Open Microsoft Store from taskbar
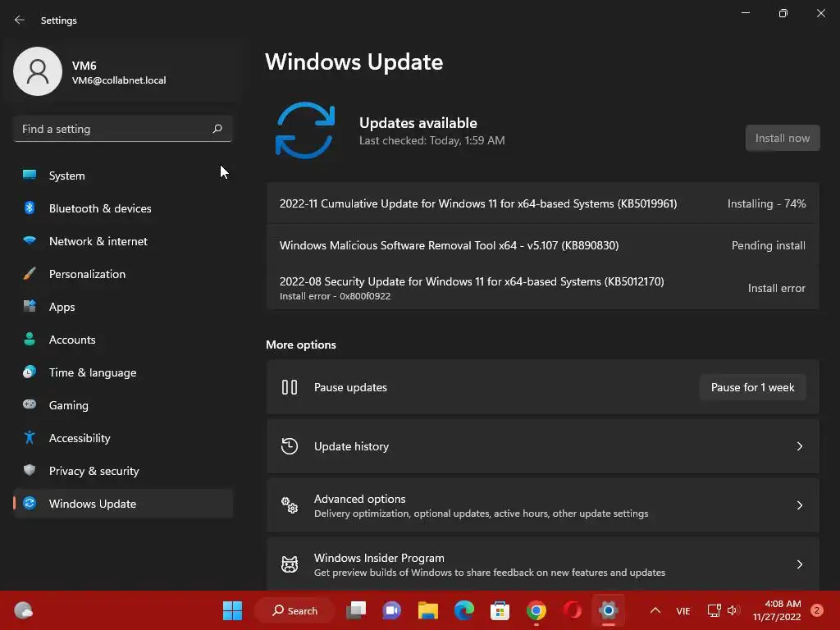The image size is (840, 630). (500, 610)
